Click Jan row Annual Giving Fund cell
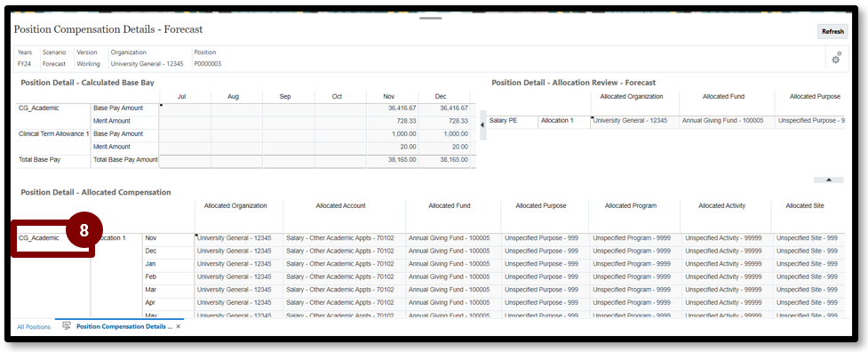This screenshot has width=868, height=352. (453, 264)
